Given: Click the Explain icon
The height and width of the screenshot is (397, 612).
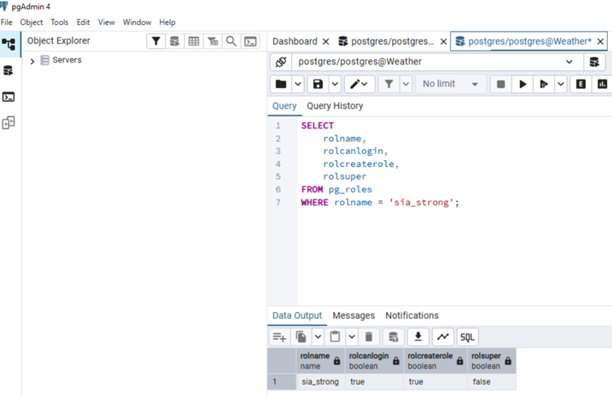Looking at the screenshot, I should (581, 84).
